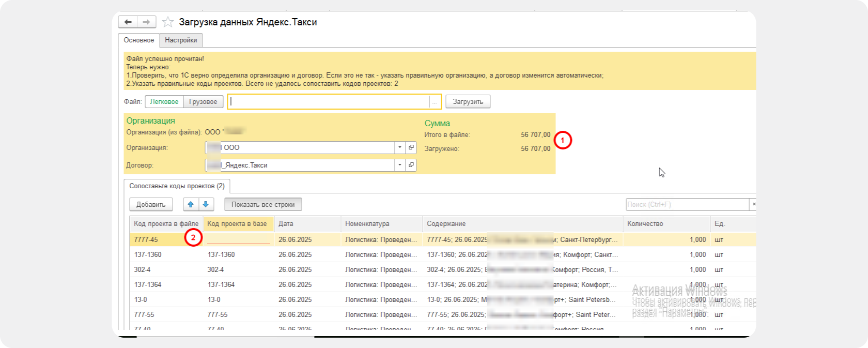Open the Организация record with open icon
This screenshot has width=868, height=348.
coord(411,148)
